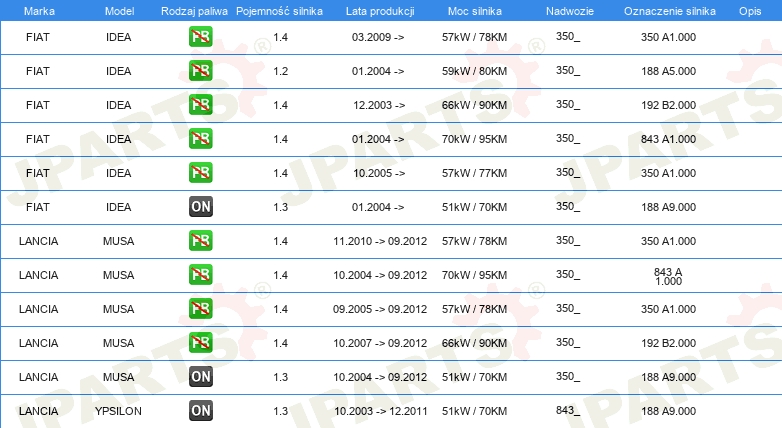Click the 10.2007 -> 09.2012 production years

(x=380, y=343)
